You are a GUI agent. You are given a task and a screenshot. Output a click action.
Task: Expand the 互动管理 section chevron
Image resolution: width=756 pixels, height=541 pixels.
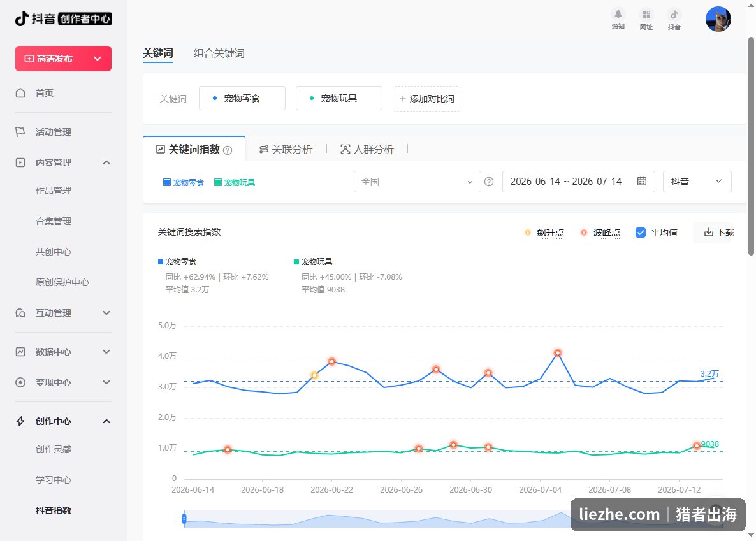pos(106,313)
